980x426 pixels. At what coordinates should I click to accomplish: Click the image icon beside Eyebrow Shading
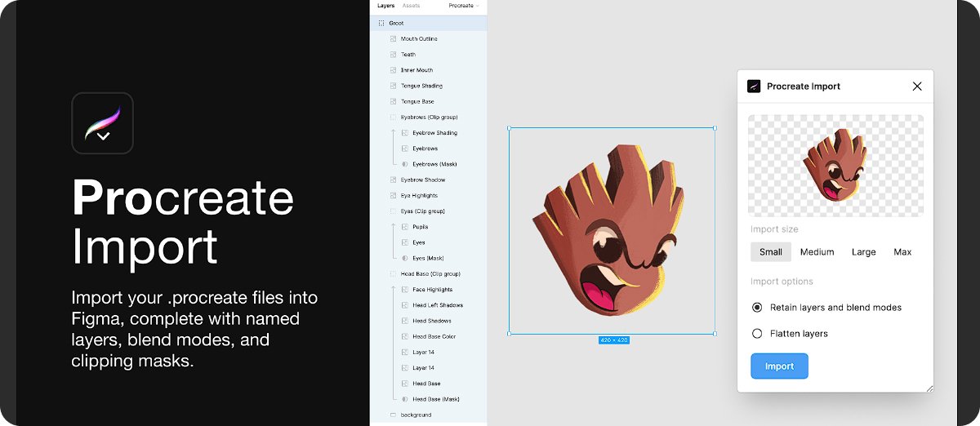pyautogui.click(x=405, y=133)
